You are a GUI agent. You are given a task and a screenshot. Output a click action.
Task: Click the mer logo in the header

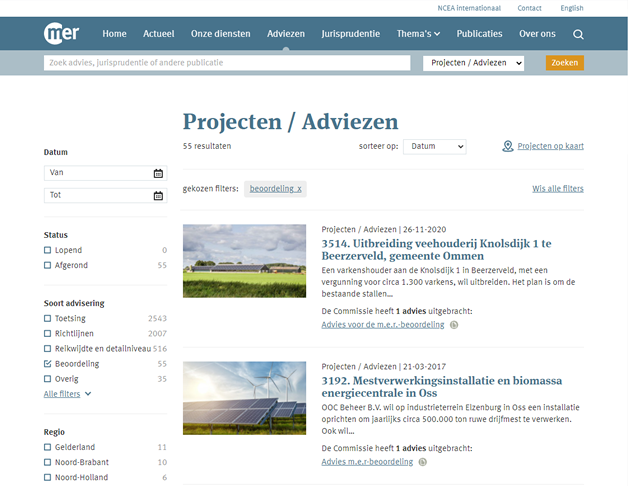[x=62, y=33]
